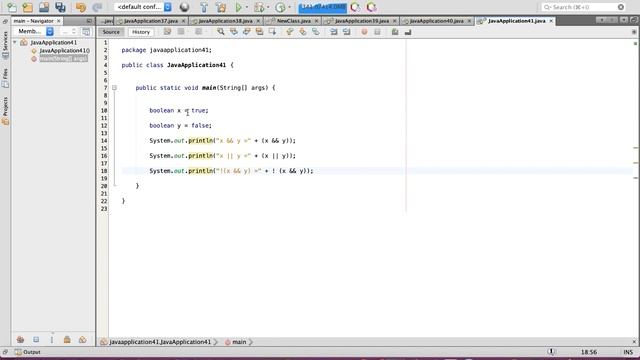Switch to the NewClass.java tab
640x360 pixels.
(x=294, y=21)
